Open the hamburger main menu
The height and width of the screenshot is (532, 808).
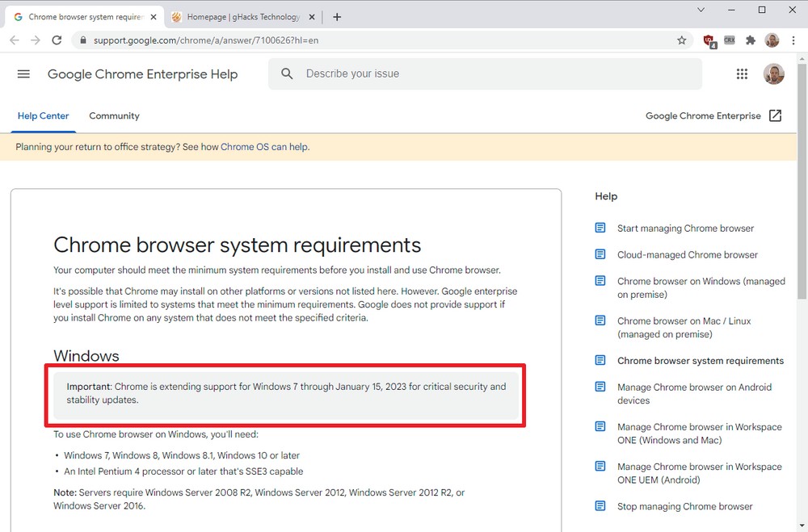[x=23, y=74]
